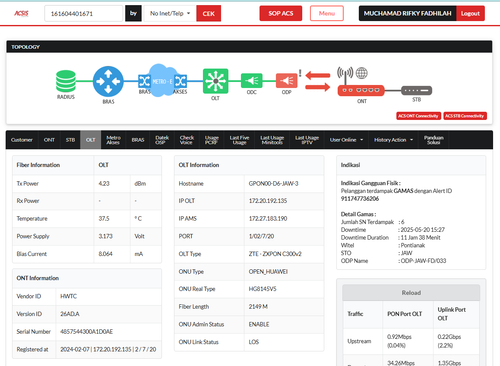Screen dimensions: 500x366
Task: Click ONU Real Type value HG8145V5
Action: point(262,289)
